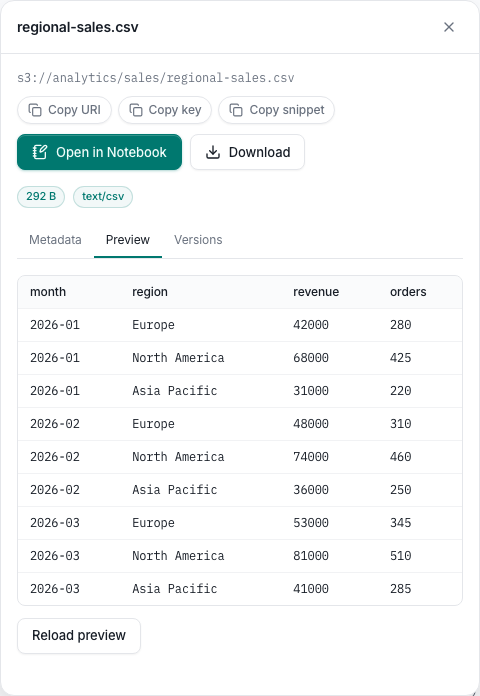
Task: Click 2026-01 in the 280 orders row
Action: [x=55, y=325]
